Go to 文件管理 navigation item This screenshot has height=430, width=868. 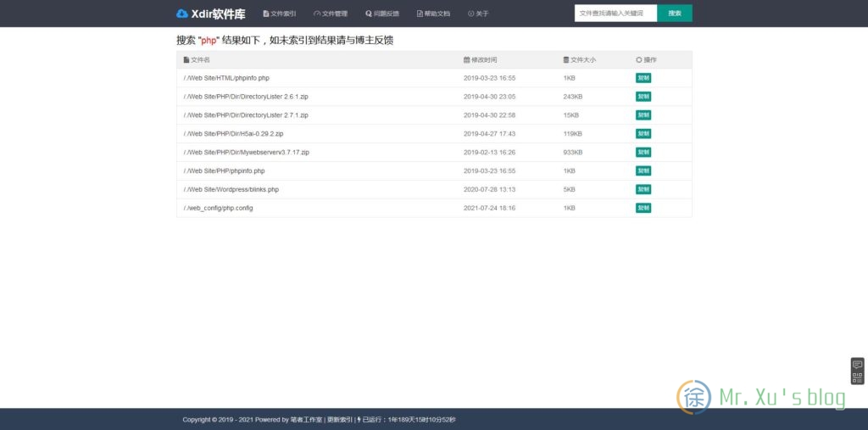click(331, 14)
